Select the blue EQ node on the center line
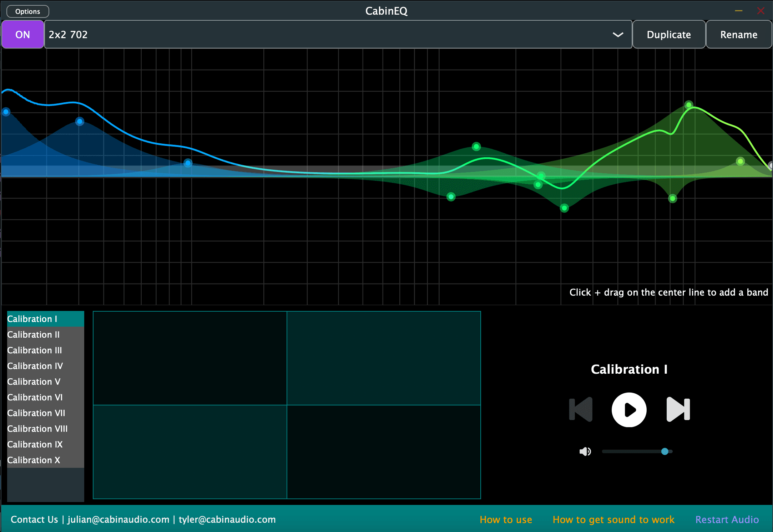Image resolution: width=773 pixels, height=532 pixels. tap(188, 163)
